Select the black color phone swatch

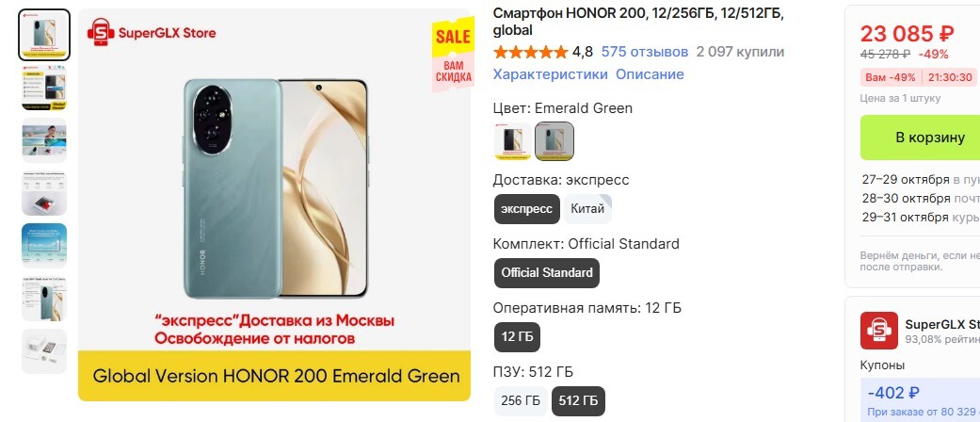point(512,141)
